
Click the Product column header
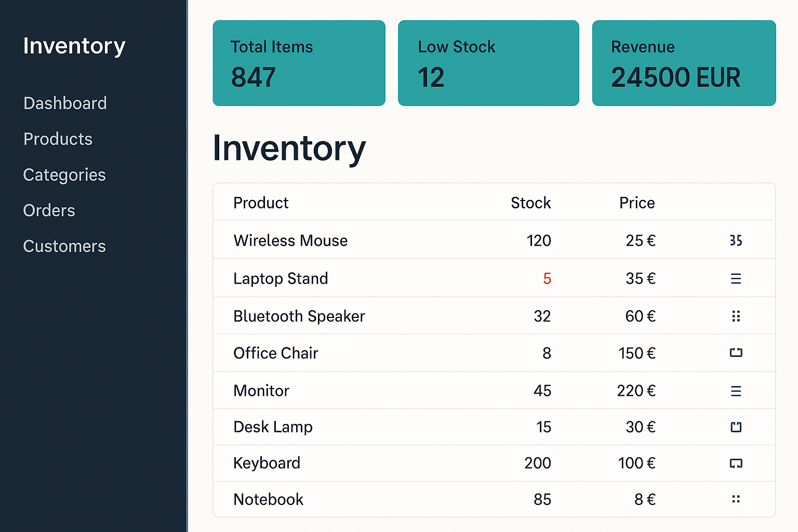click(261, 203)
